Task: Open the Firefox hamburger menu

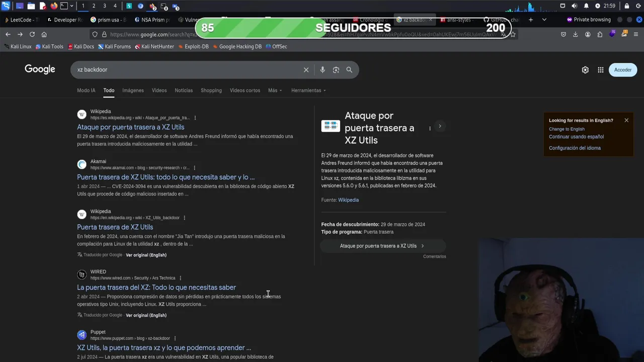Action: coord(636,34)
